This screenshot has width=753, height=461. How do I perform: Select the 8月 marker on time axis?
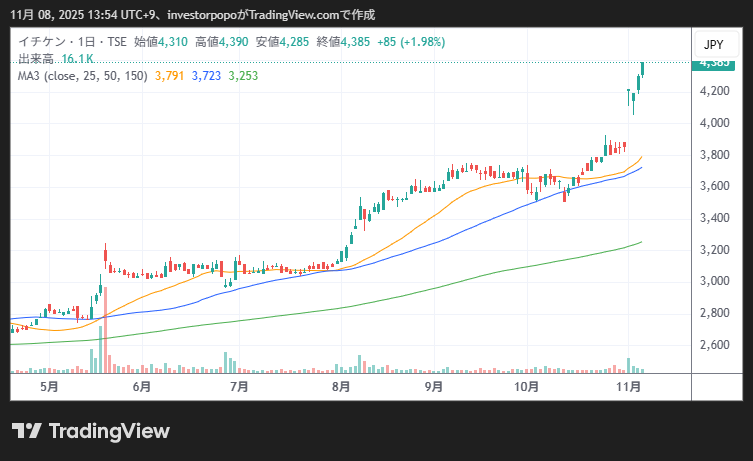[341, 386]
